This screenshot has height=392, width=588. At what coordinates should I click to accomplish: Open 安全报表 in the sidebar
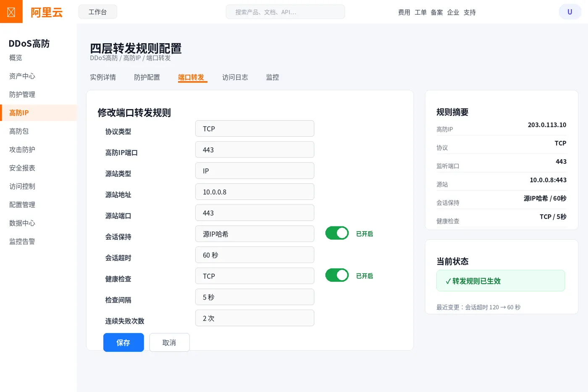38,168
